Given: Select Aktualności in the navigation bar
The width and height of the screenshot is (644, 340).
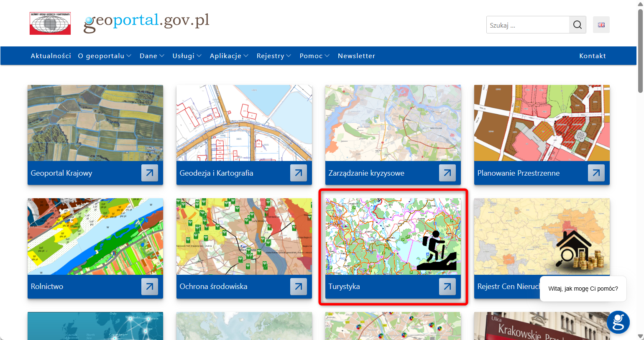Looking at the screenshot, I should 51,56.
